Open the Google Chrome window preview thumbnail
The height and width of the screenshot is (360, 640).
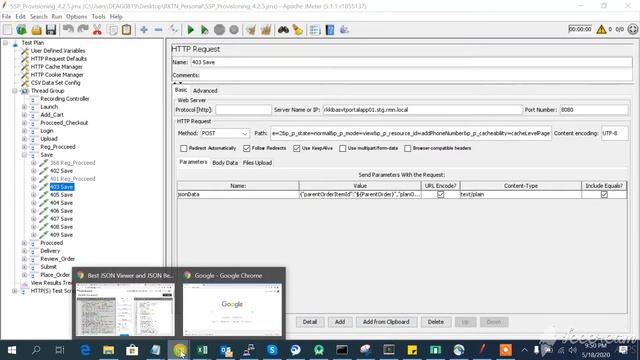[x=232, y=310]
